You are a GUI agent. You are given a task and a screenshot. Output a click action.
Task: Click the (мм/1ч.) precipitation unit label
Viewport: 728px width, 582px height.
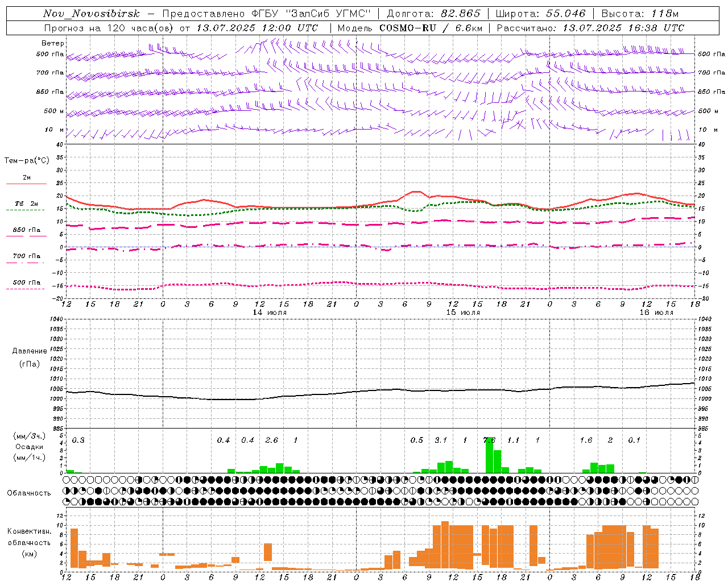30,457
